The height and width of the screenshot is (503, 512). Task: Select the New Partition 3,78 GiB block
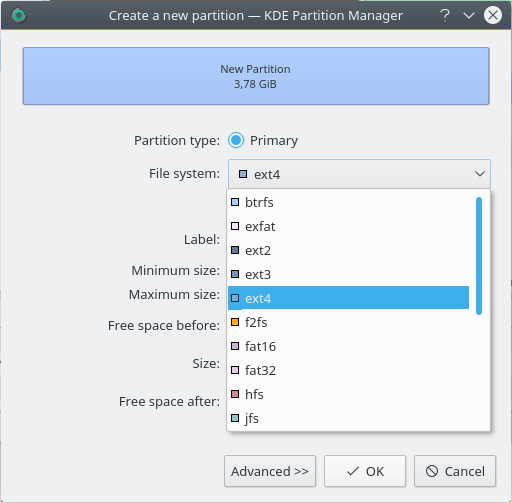[x=256, y=76]
